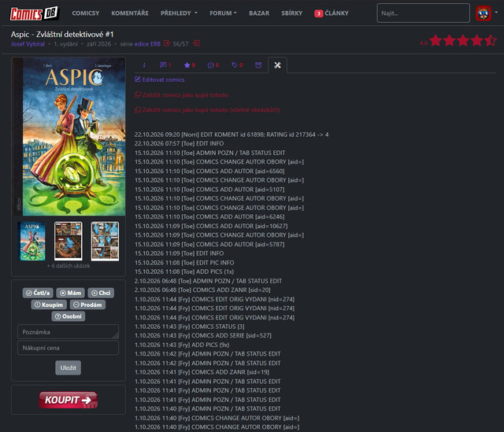The height and width of the screenshot is (432, 504).
Task: Expand the FORUM dropdown menu
Action: pos(223,13)
